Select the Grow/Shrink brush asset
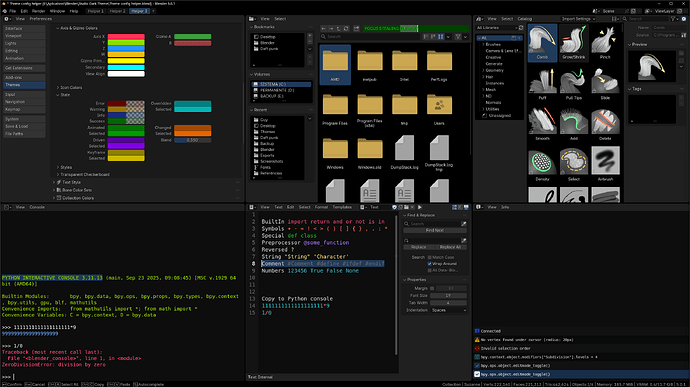Image resolution: width=690 pixels, height=387 pixels. pos(573,42)
